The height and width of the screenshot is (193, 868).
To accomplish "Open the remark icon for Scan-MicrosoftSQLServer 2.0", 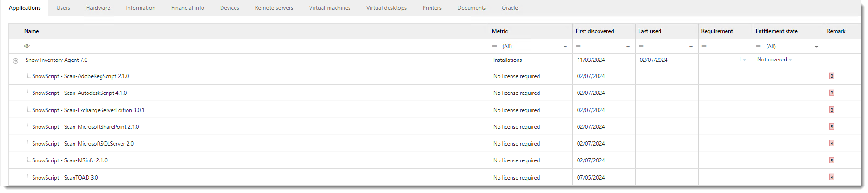I will [832, 143].
